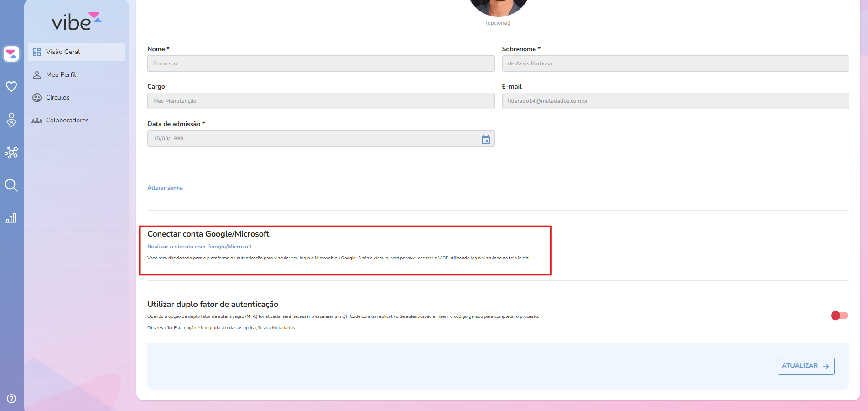Click the "Você será direcionado" description text
868x411 pixels.
pos(339,258)
